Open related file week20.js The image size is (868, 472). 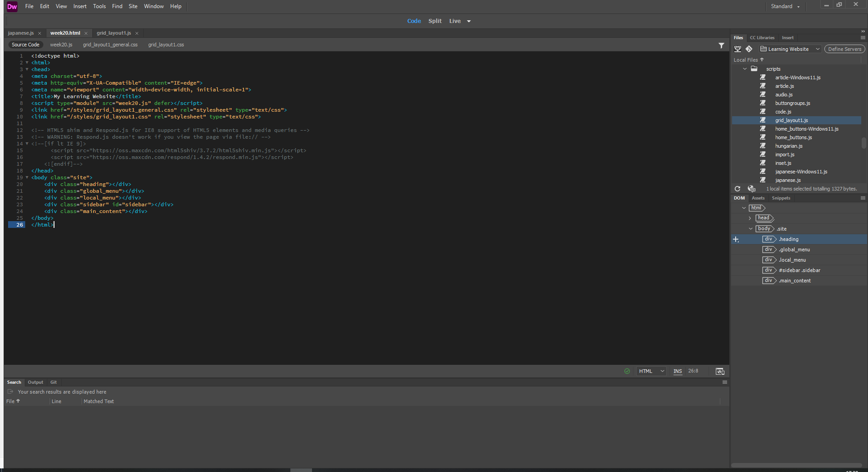[x=61, y=45]
